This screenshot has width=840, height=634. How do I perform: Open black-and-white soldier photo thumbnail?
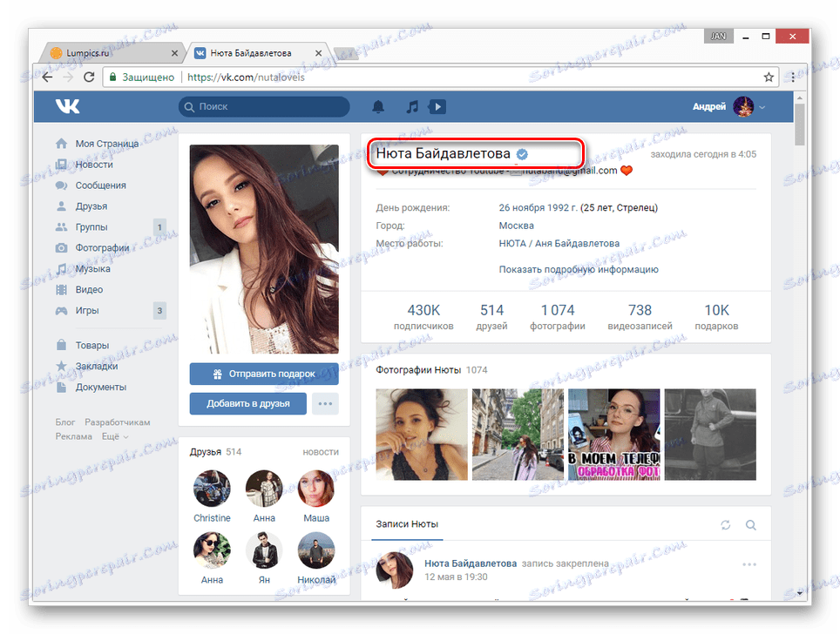pos(710,435)
